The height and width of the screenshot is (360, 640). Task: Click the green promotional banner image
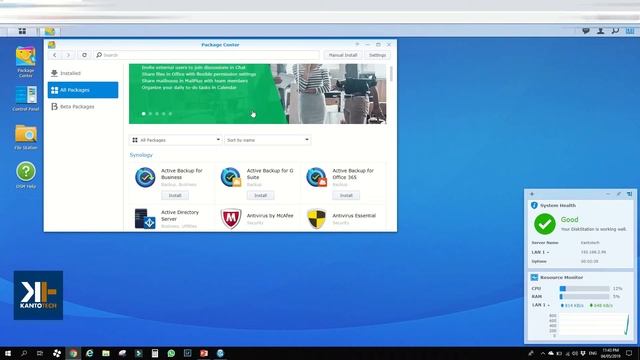(258, 93)
